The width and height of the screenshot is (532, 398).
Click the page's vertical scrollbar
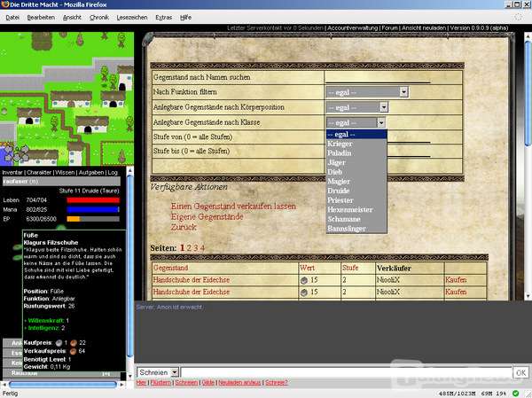tap(528, 167)
